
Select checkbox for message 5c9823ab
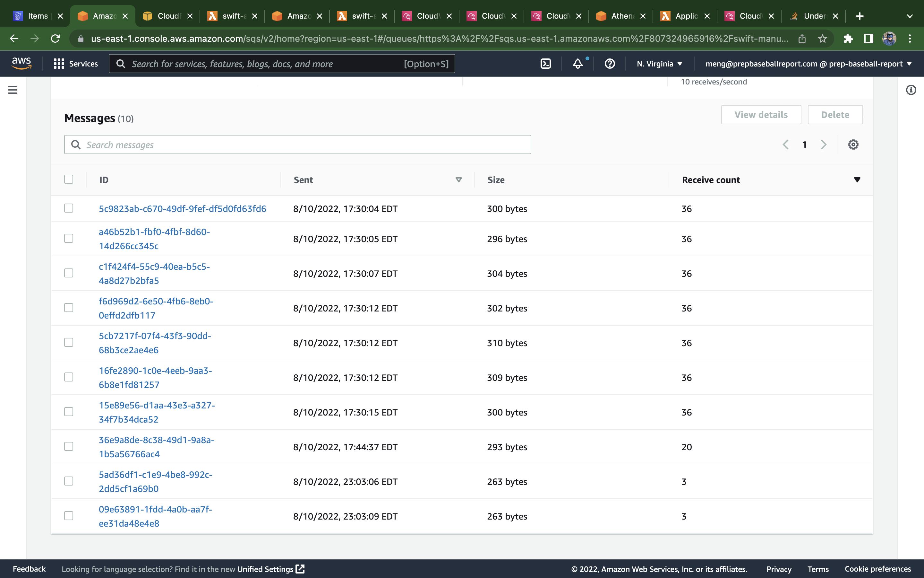tap(69, 208)
